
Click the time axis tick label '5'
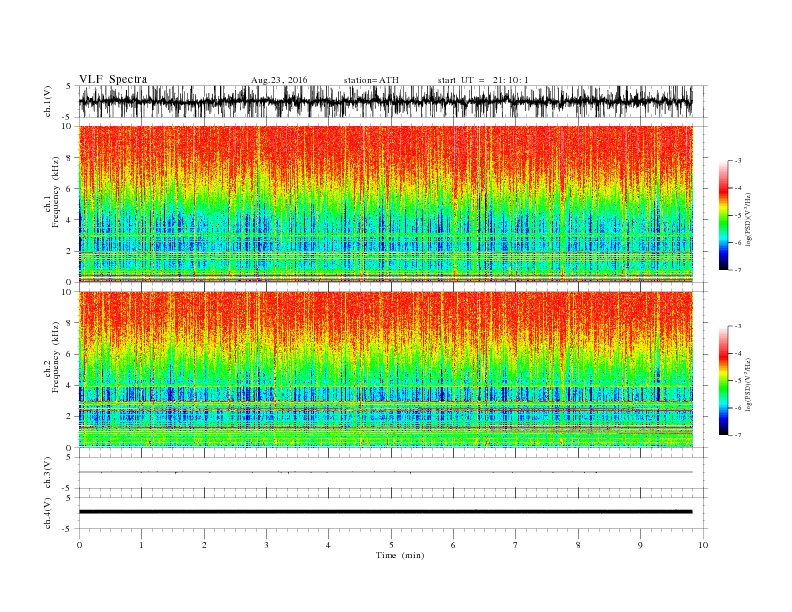pos(391,545)
